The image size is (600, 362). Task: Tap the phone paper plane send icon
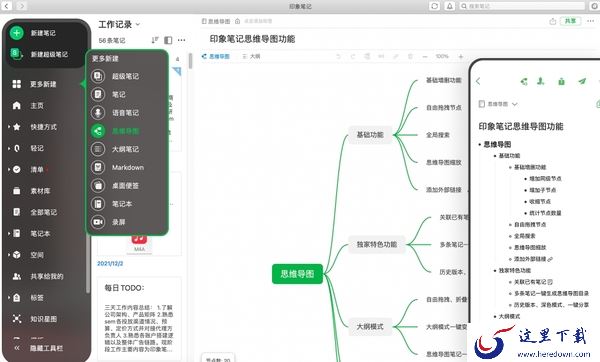582,81
